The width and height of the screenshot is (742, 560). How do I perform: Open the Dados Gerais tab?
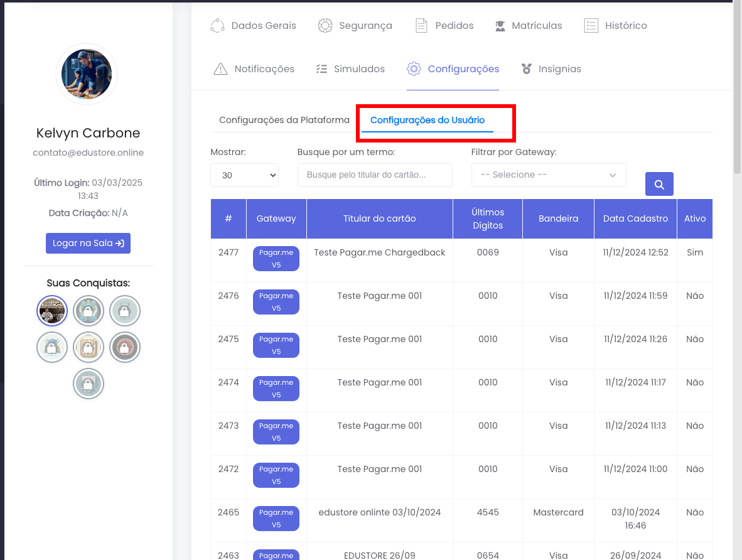tap(253, 26)
